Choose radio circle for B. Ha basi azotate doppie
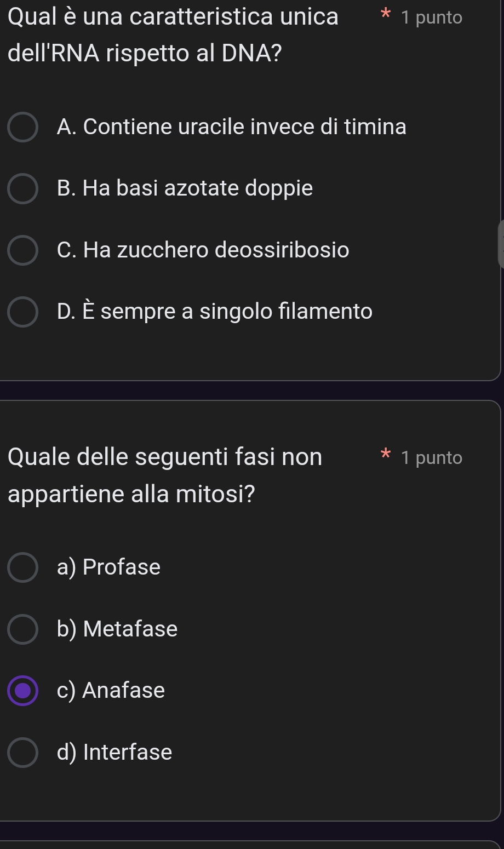 tap(23, 189)
